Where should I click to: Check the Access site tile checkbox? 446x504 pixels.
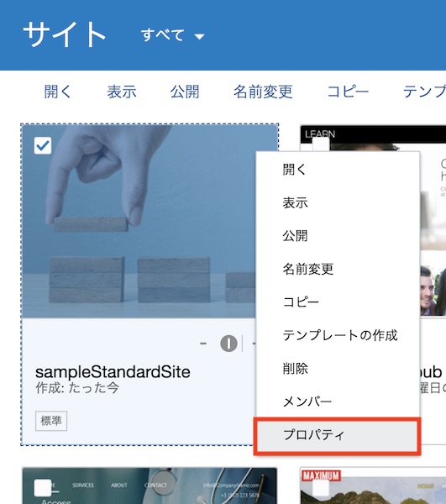[43, 487]
